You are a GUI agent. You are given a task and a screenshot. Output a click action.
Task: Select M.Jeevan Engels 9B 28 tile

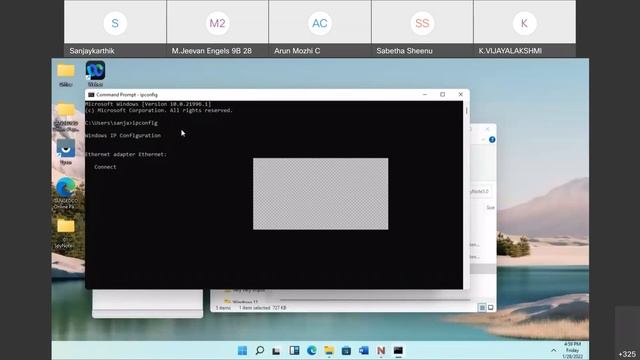pyautogui.click(x=218, y=28)
